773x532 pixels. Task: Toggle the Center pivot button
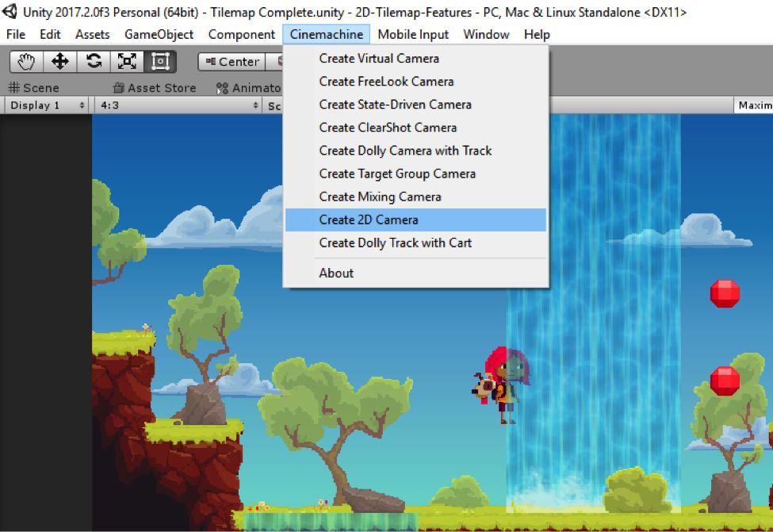[232, 62]
